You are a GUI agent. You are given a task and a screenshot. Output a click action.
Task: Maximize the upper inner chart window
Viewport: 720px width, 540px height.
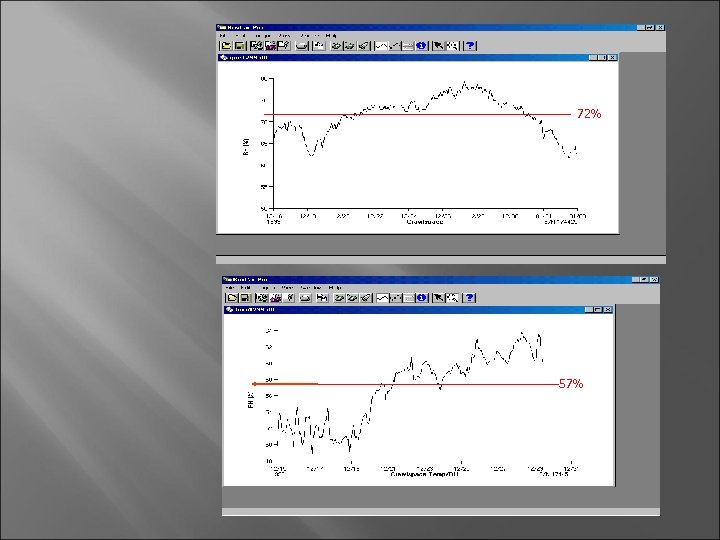(x=603, y=57)
